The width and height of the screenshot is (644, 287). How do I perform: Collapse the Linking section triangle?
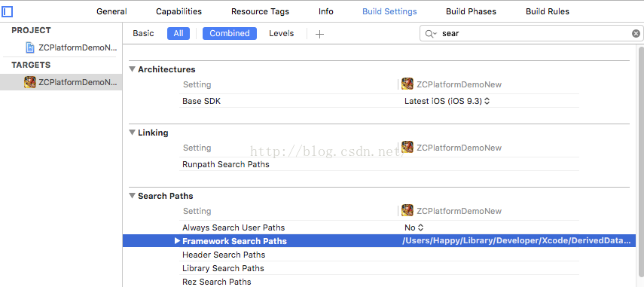[x=132, y=133]
